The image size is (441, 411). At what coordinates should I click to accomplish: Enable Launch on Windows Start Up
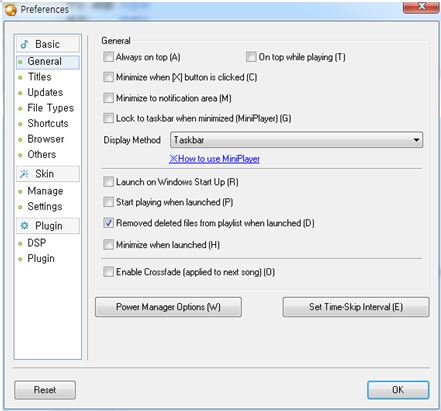pos(108,182)
